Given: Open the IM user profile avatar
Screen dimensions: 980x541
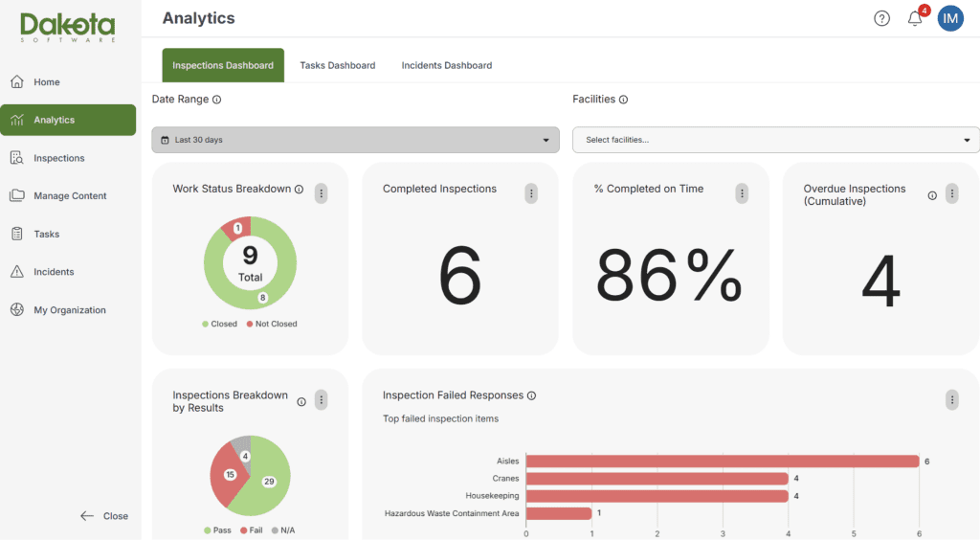Looking at the screenshot, I should click(x=950, y=19).
